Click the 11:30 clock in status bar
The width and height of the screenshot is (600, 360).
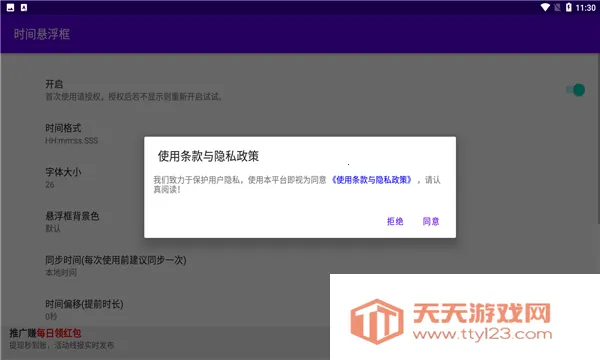(585, 8)
